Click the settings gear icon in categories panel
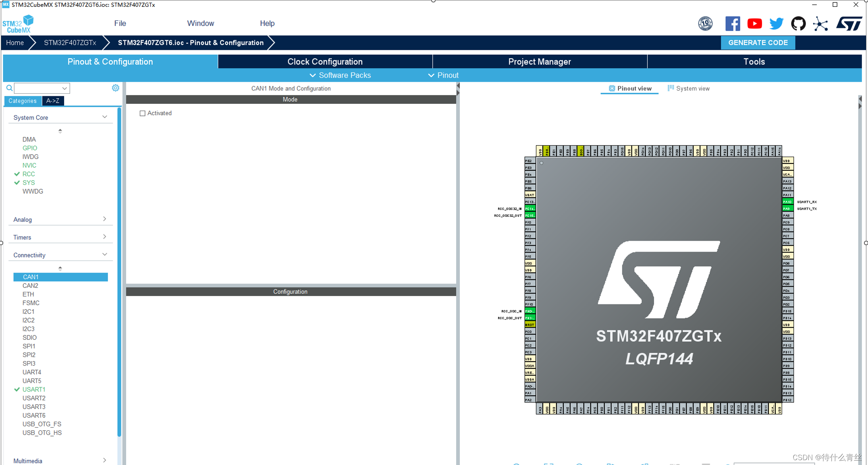Viewport: 868px width, 465px height. pos(115,88)
